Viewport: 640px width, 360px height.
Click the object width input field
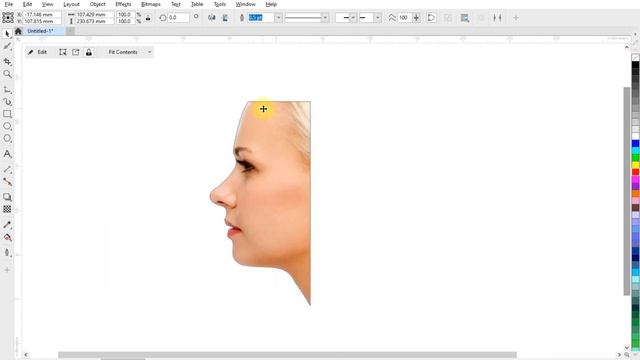[94, 14]
